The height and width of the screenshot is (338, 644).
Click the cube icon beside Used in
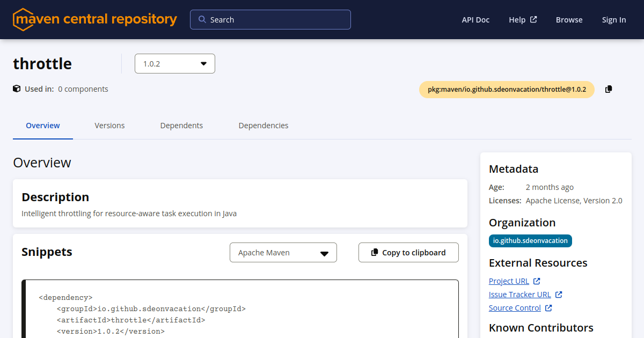[17, 89]
